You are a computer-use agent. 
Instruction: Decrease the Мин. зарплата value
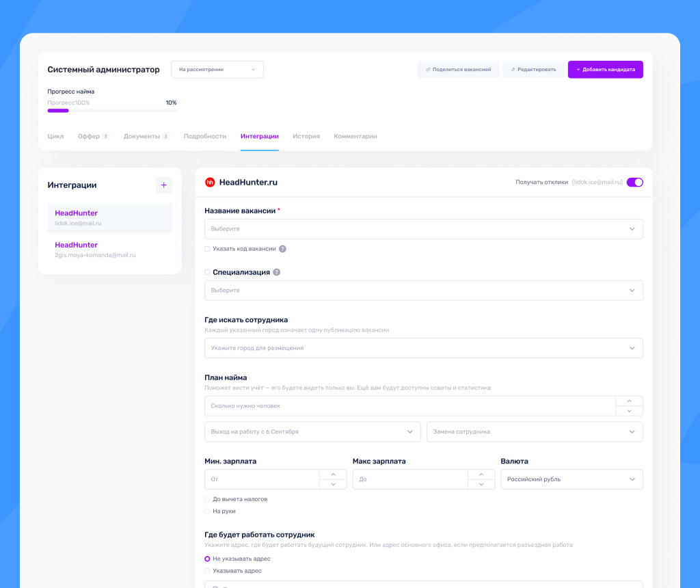[x=333, y=485]
